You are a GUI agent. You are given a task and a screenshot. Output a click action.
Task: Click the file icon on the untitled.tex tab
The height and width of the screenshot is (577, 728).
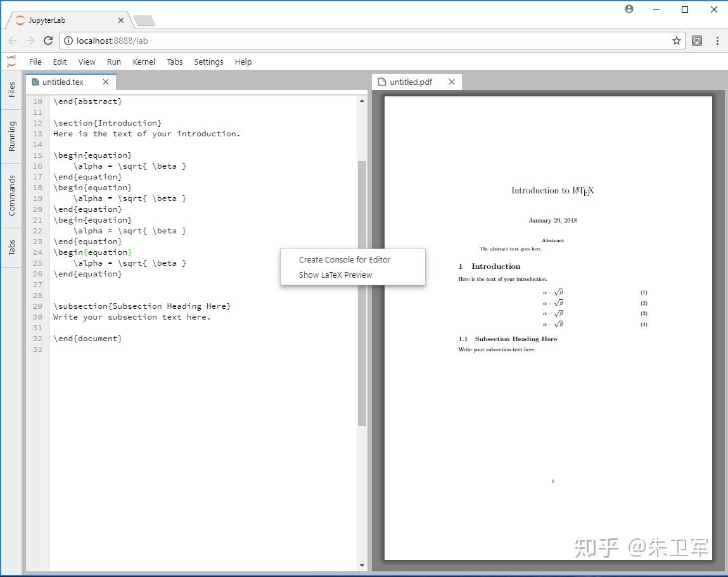(x=36, y=81)
